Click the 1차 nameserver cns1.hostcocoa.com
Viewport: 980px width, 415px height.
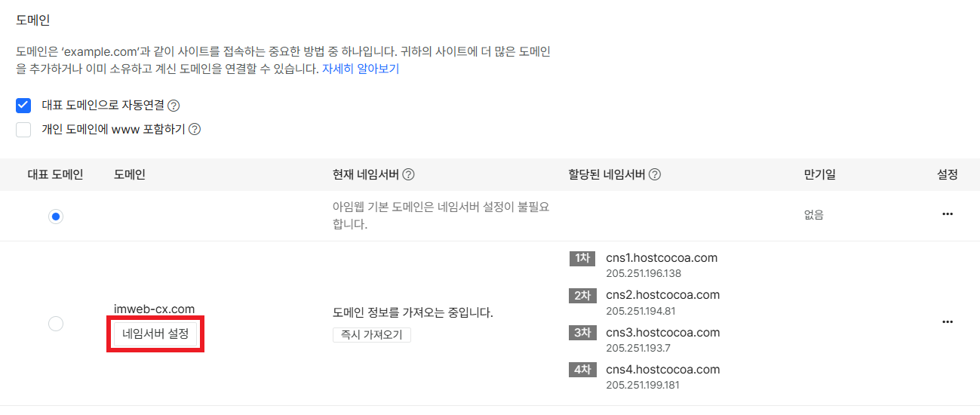tap(661, 258)
